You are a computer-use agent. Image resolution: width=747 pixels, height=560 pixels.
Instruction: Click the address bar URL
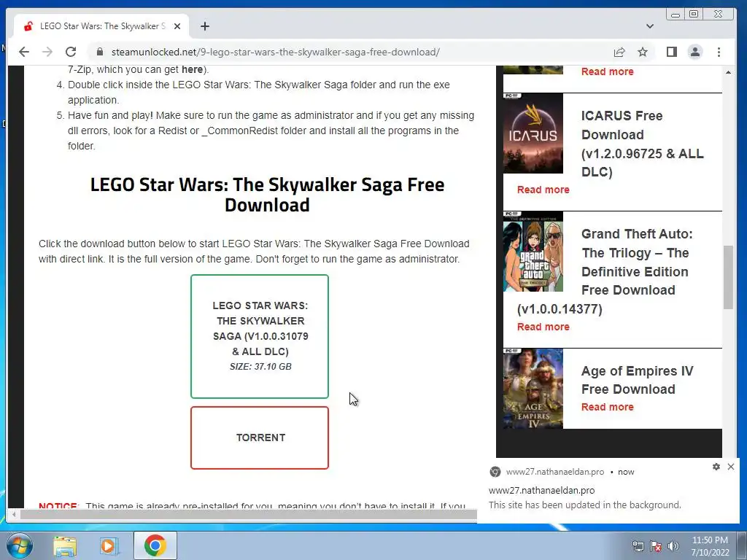(x=275, y=52)
